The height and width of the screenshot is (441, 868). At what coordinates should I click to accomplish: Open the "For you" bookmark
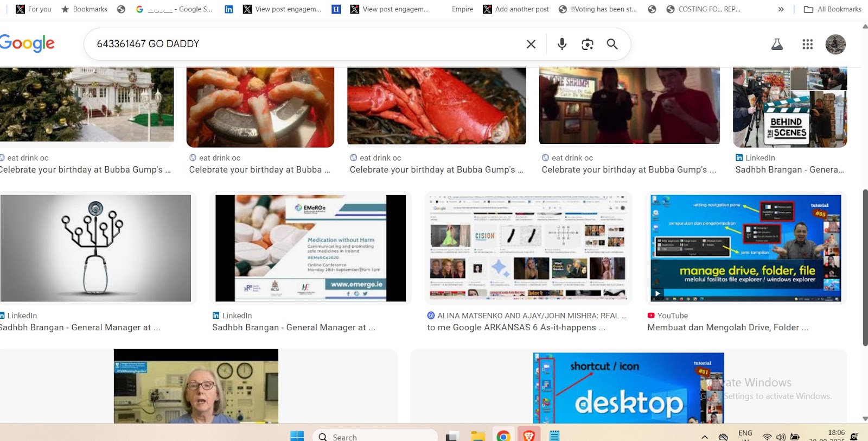[34, 9]
